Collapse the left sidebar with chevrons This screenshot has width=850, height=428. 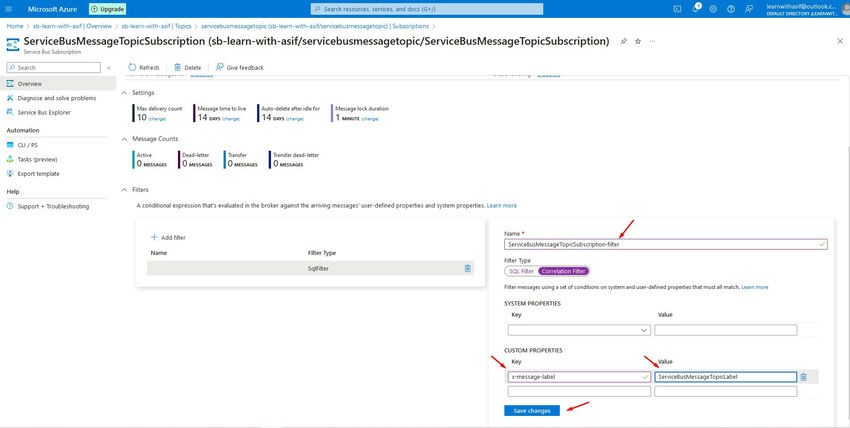click(x=109, y=67)
